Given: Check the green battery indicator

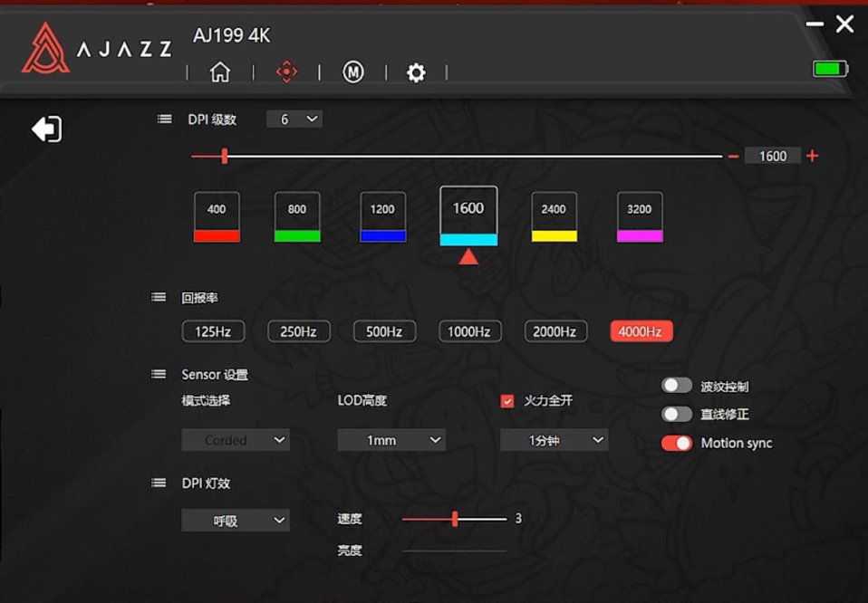Looking at the screenshot, I should pos(830,69).
